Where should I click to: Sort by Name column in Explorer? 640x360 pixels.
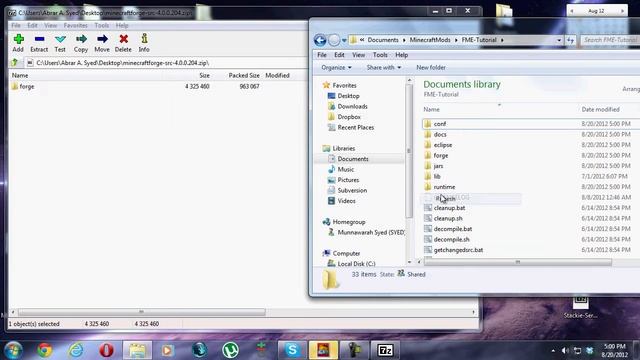(x=432, y=109)
